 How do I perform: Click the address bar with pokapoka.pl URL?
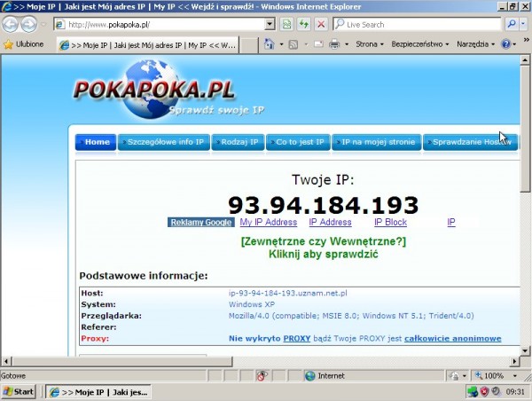click(160, 25)
